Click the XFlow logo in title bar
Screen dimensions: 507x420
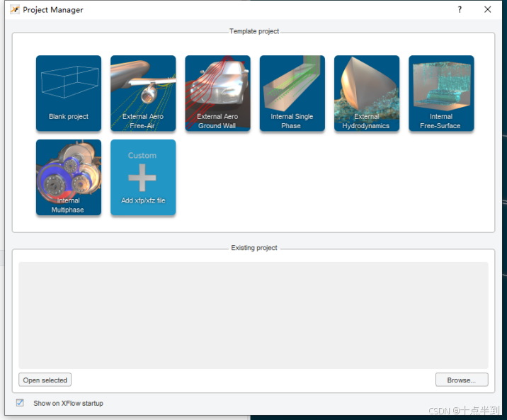[x=15, y=10]
